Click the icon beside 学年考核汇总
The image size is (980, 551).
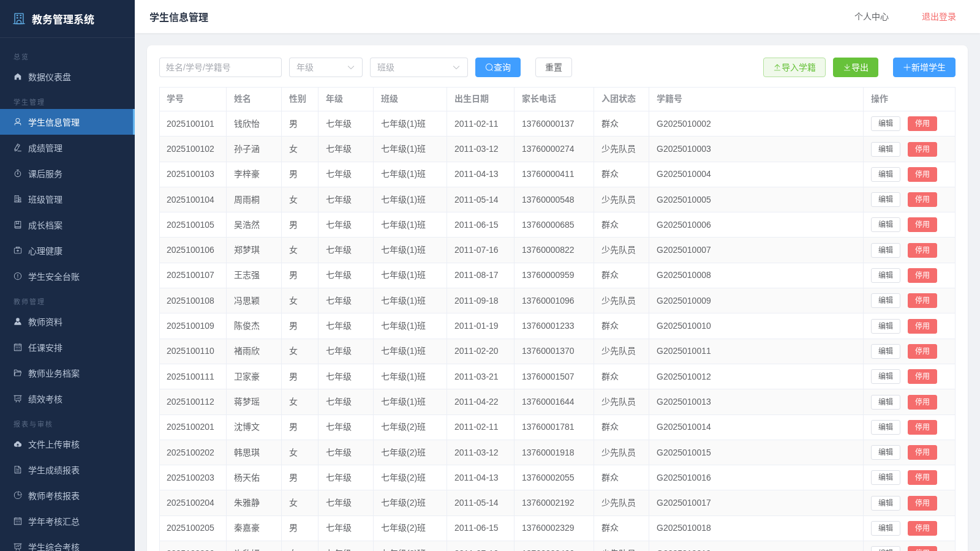18,522
